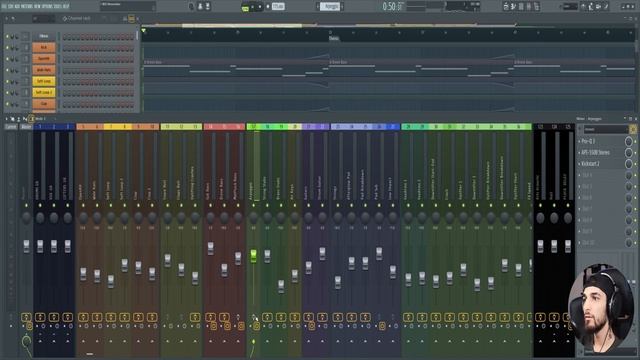Open the Channel rack window icon
The image size is (640, 360).
pyautogui.click(x=521, y=6)
